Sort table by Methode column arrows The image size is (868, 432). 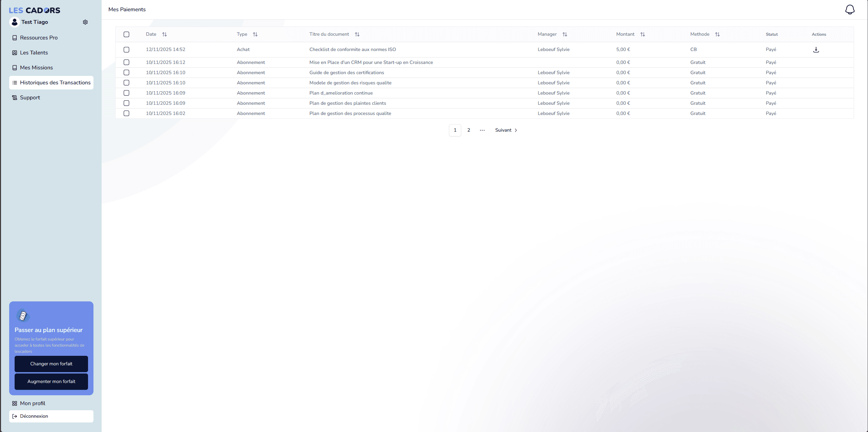(717, 34)
